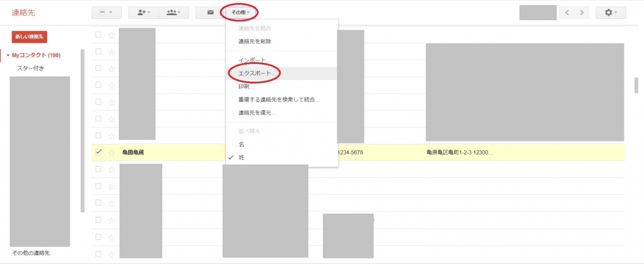Collapse the その他 dropdown menu
The height and width of the screenshot is (264, 644).
click(241, 13)
